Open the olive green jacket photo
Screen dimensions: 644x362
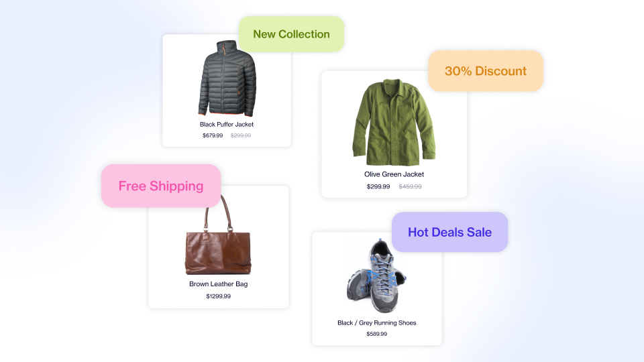coord(394,122)
